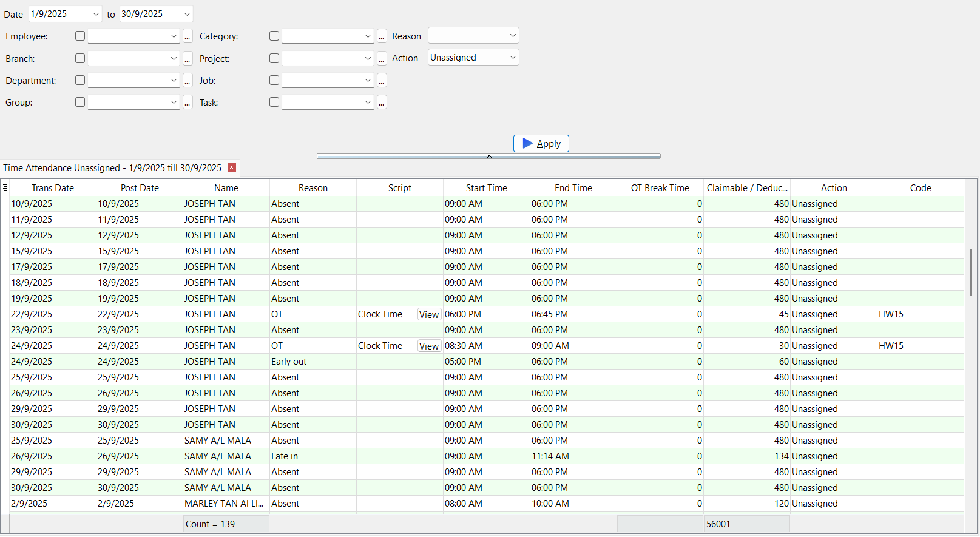Click the Apply button

coord(541,143)
